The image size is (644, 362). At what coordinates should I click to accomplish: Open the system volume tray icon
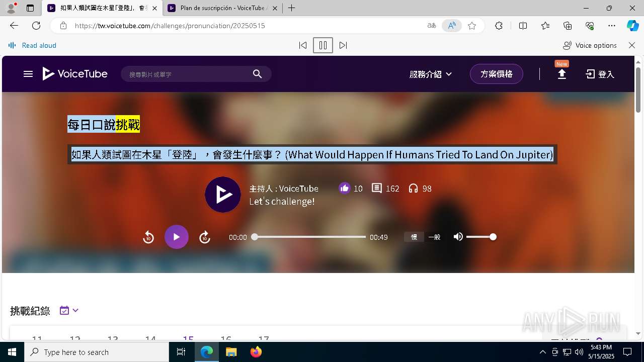(579, 352)
